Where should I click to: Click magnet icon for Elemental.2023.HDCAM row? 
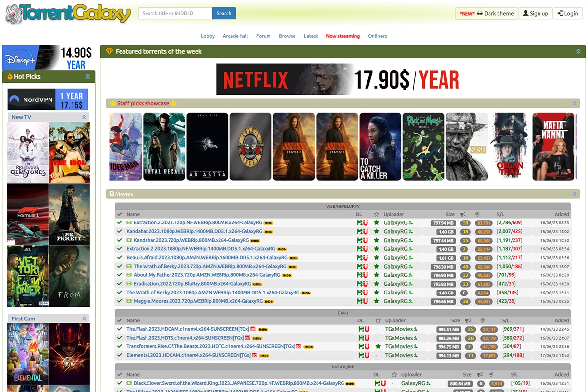pyautogui.click(x=367, y=355)
